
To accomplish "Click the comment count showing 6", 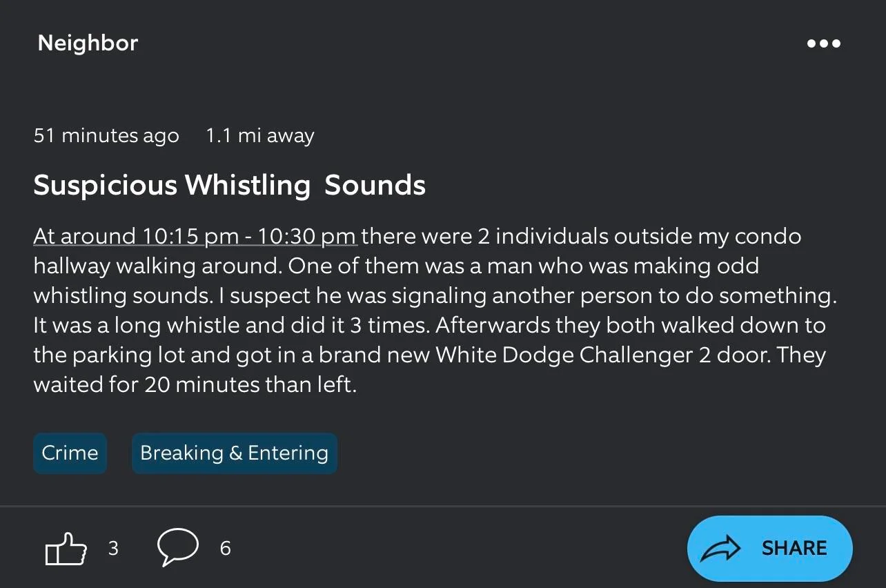I will coord(224,549).
